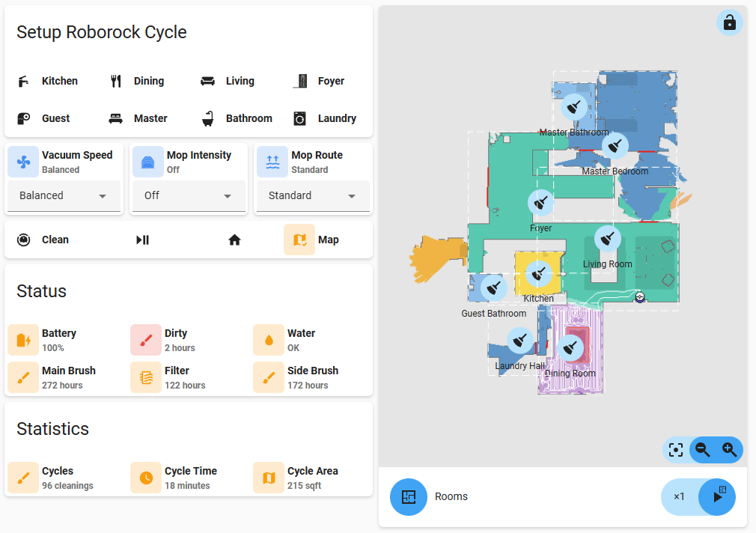Click the blue Rooms mode icon
The image size is (756, 533).
coord(409,497)
